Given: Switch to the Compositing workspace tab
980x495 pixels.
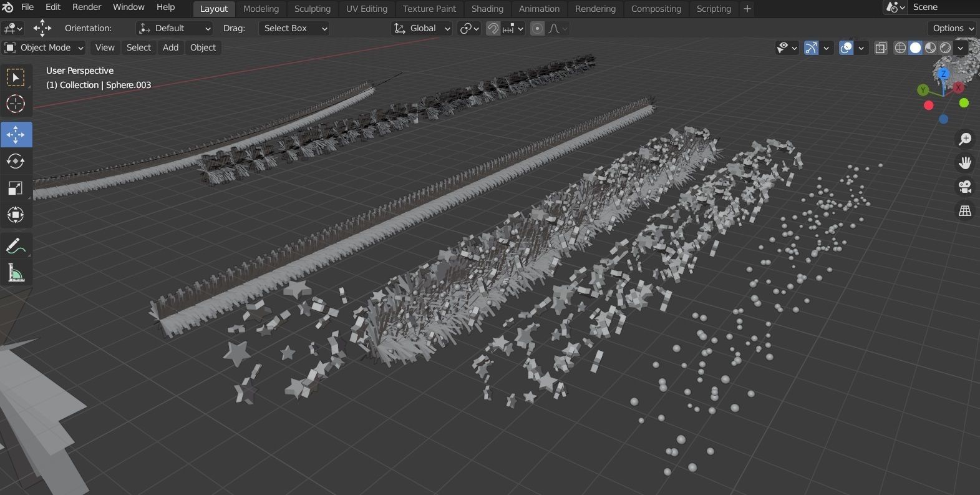Looking at the screenshot, I should point(656,9).
